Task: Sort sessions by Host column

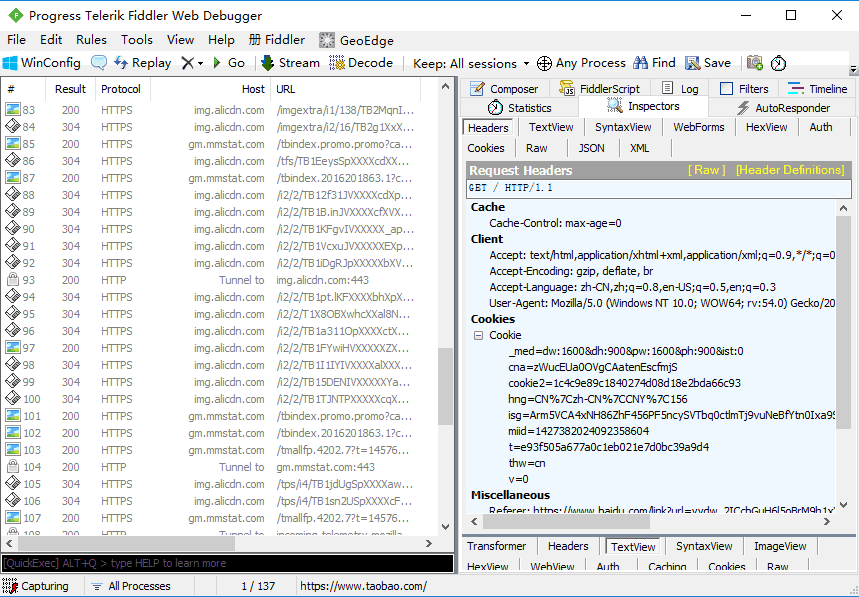Action: coord(210,89)
